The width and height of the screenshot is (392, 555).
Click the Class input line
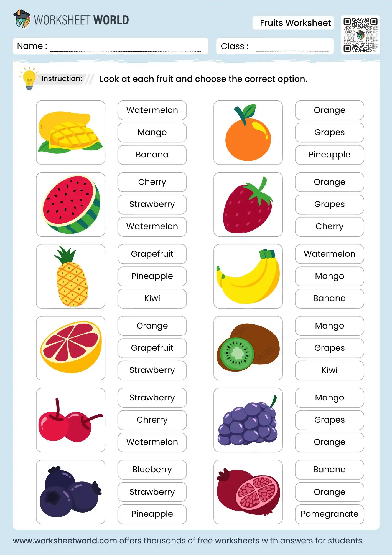click(292, 47)
